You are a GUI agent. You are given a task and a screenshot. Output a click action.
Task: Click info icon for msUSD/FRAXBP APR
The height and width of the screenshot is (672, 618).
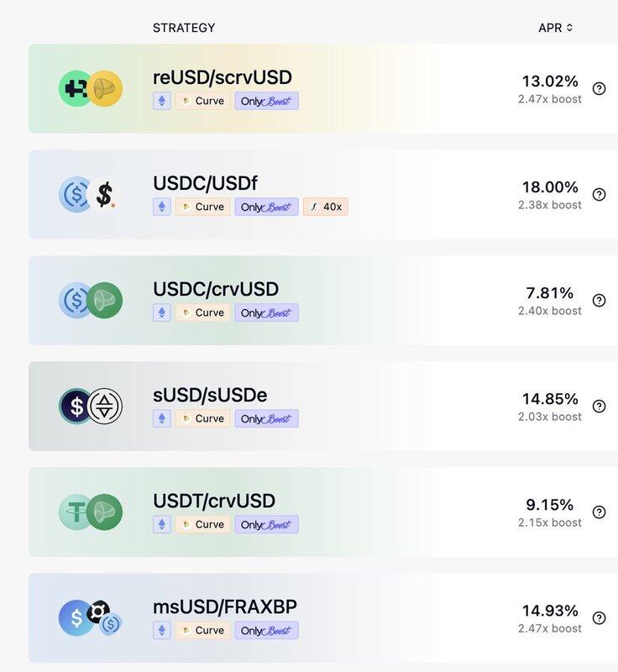tap(599, 618)
